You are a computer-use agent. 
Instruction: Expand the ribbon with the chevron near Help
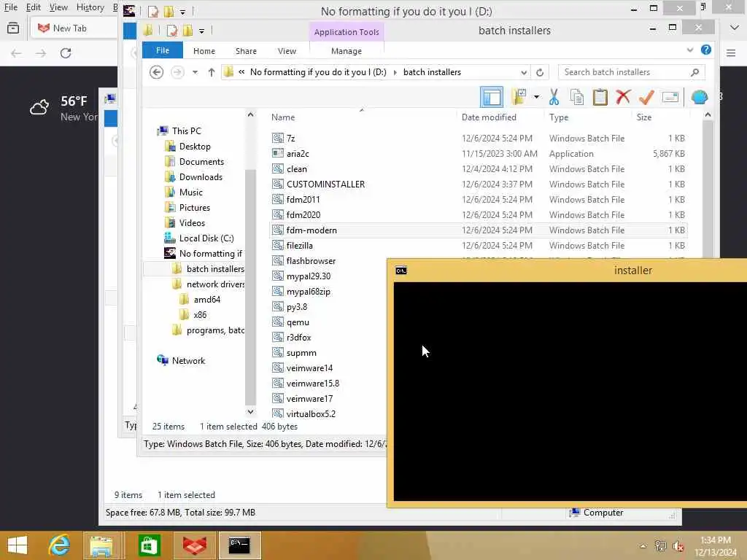(690, 50)
